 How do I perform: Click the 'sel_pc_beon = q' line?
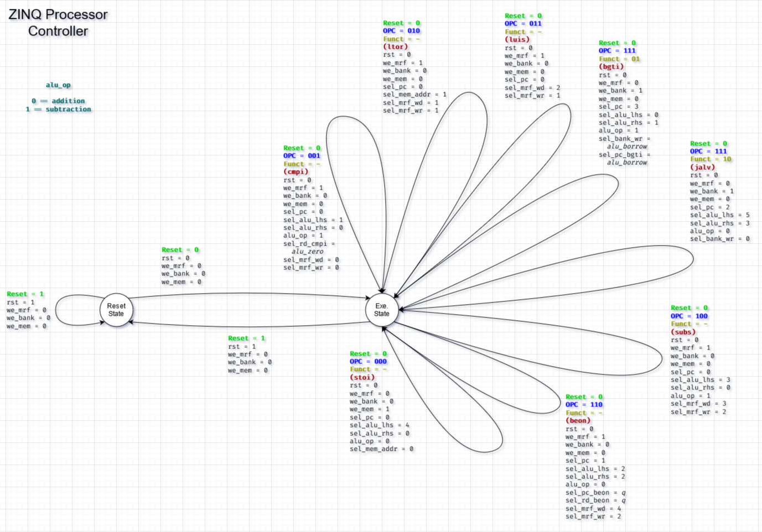tap(595, 493)
